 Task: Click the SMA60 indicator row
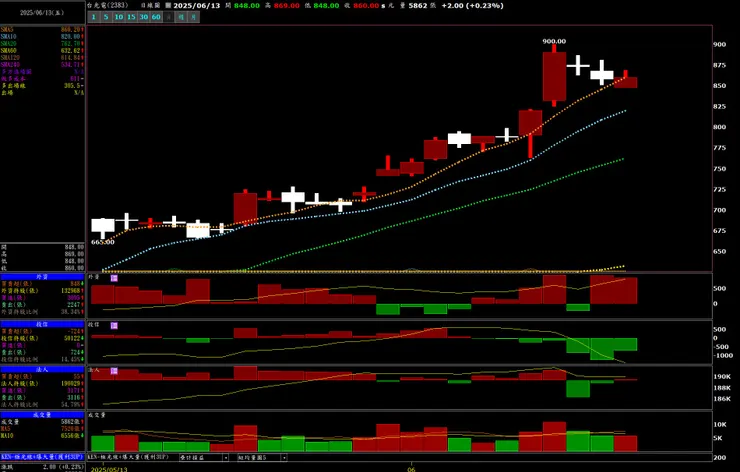(x=42, y=51)
